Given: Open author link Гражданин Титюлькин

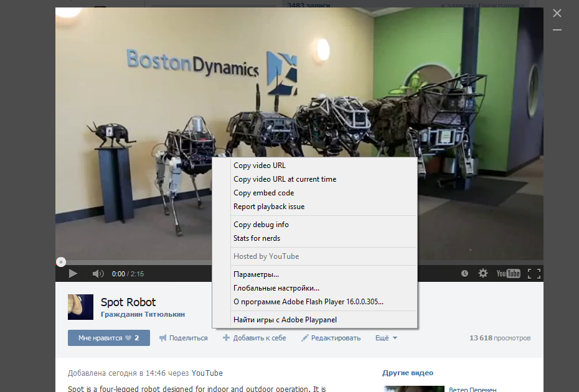Looking at the screenshot, I should (143, 314).
